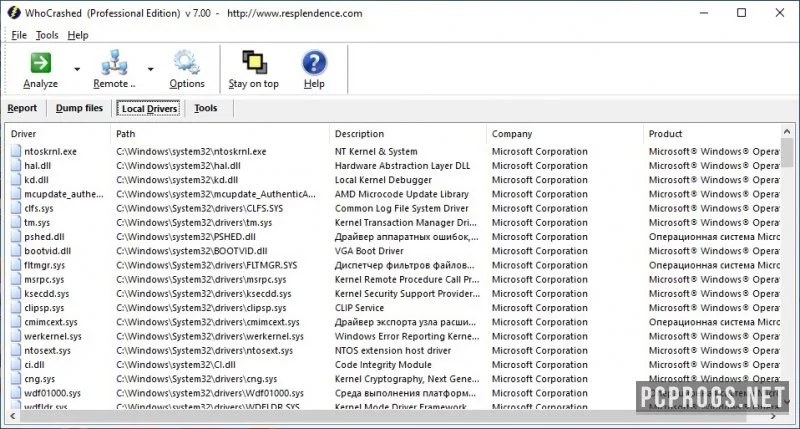Select description 'Local Kernel Debugger'
This screenshot has height=429, width=800.
point(383,180)
